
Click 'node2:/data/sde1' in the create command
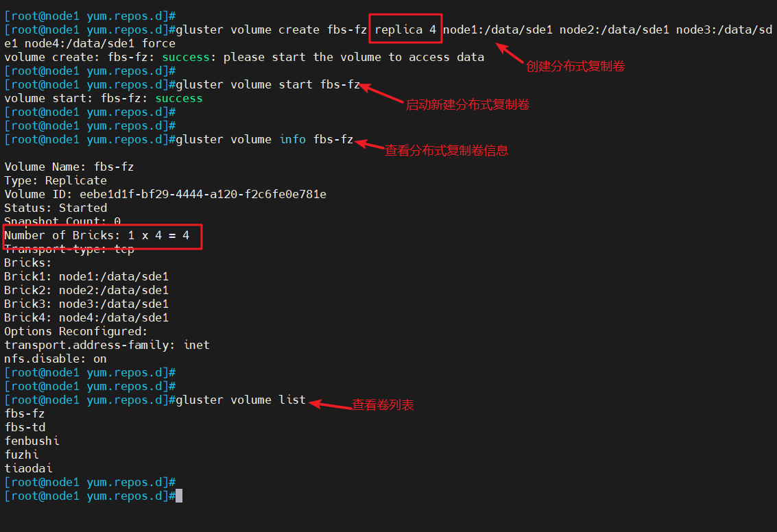pos(614,29)
